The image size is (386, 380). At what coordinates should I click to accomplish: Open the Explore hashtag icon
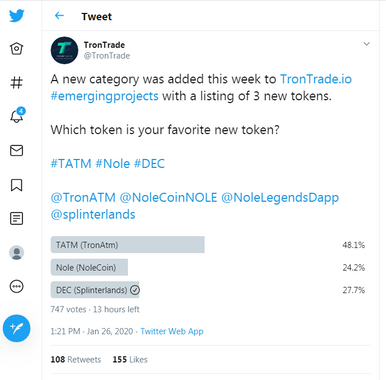click(x=16, y=82)
